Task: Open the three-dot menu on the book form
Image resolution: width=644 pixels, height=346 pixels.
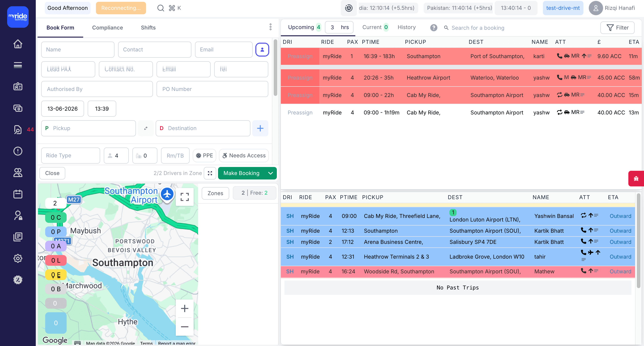Action: tap(270, 27)
